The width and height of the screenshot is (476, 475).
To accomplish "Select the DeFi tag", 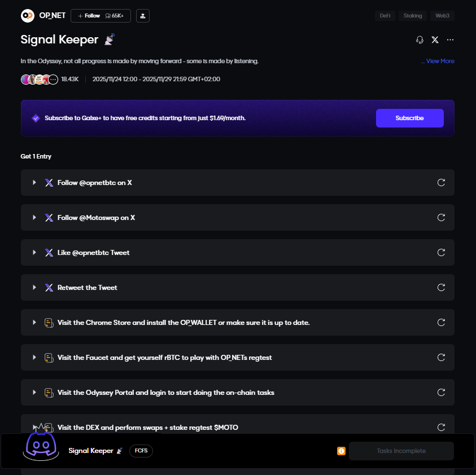I will click(x=385, y=16).
